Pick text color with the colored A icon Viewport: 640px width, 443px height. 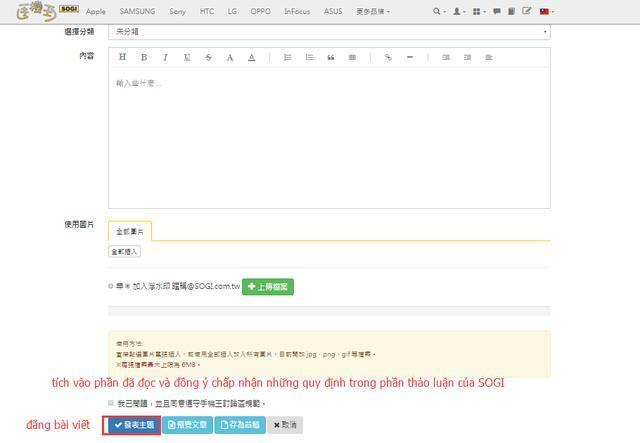coord(251,58)
